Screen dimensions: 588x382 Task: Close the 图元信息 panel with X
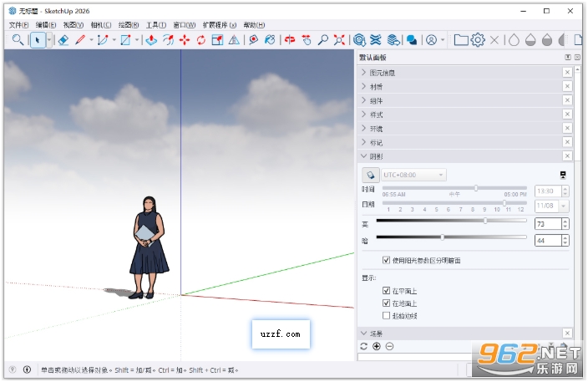[x=567, y=73]
